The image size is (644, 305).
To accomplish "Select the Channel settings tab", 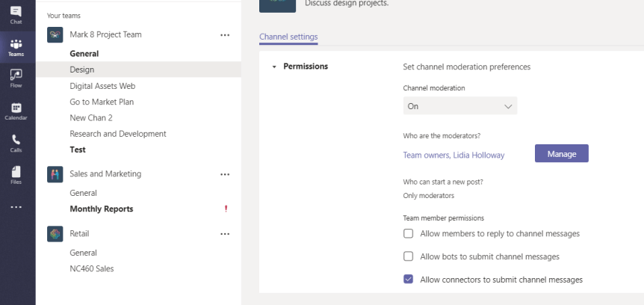I will click(x=288, y=37).
